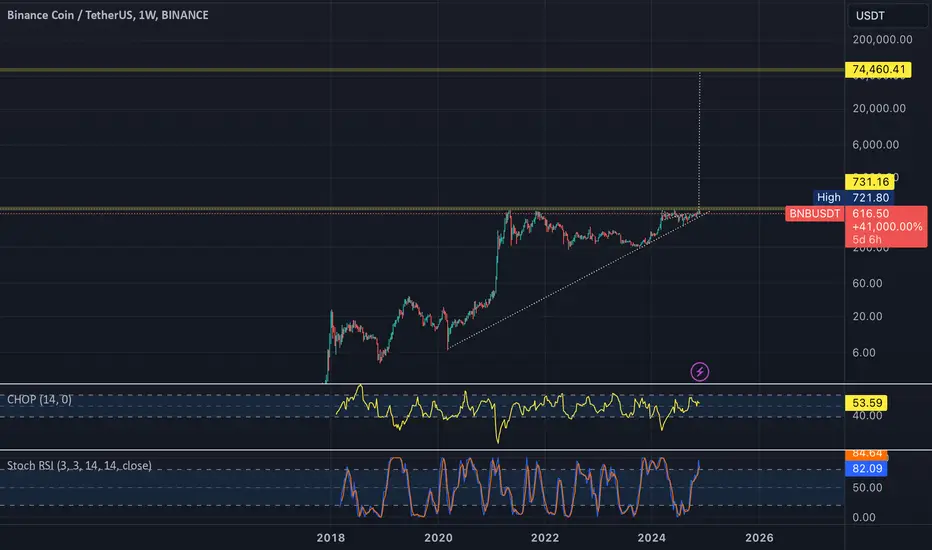Click the High 721.80 price label
The height and width of the screenshot is (550, 932).
pos(854,197)
